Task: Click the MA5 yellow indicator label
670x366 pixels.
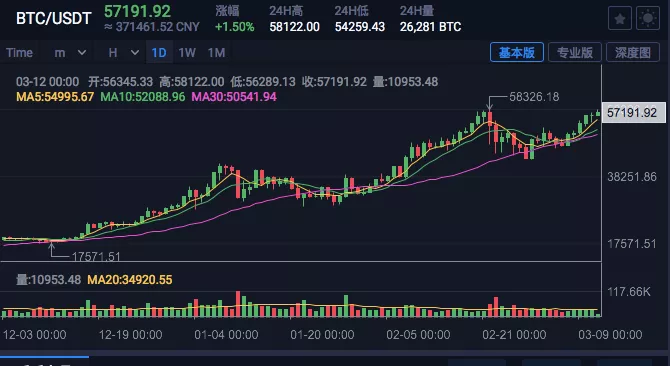Action: point(55,97)
